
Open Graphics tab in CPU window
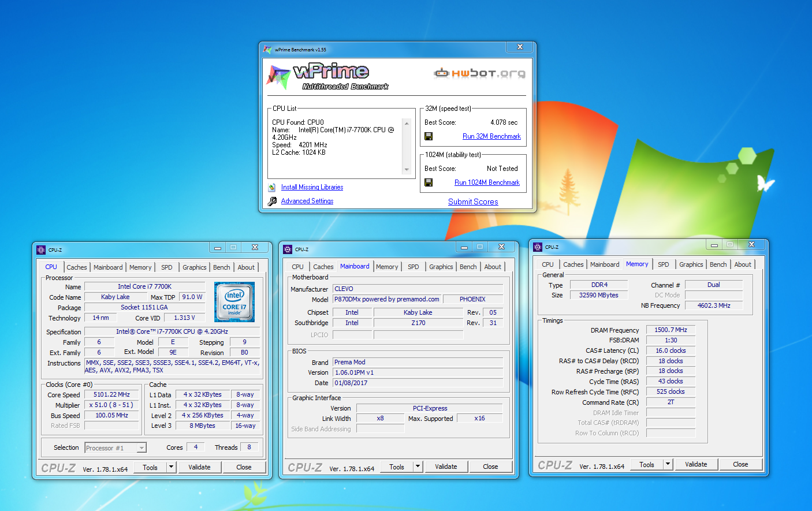195,267
